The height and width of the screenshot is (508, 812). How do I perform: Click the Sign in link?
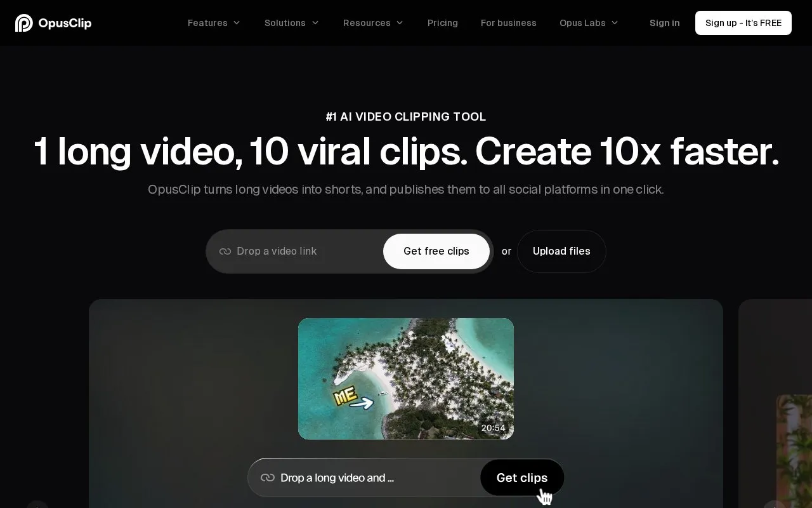point(665,23)
